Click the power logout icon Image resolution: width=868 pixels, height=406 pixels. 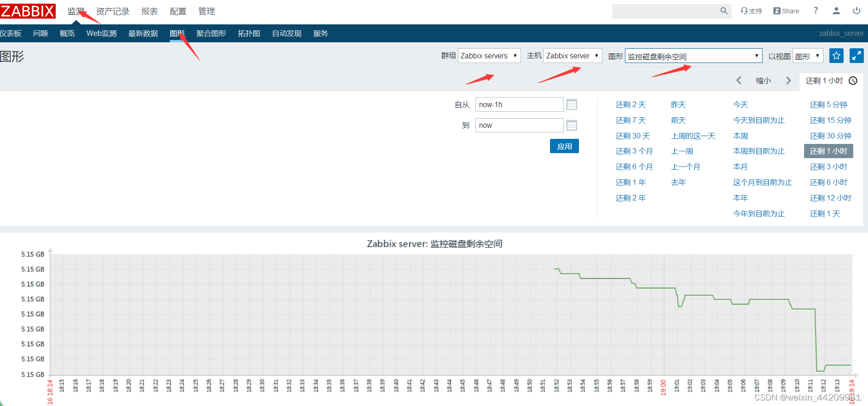(856, 11)
